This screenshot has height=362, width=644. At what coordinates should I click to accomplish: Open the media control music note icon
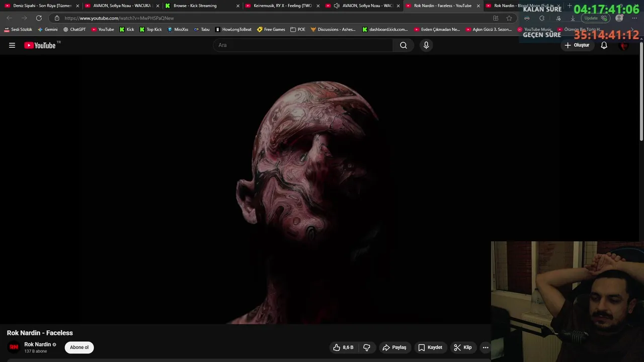[558, 18]
